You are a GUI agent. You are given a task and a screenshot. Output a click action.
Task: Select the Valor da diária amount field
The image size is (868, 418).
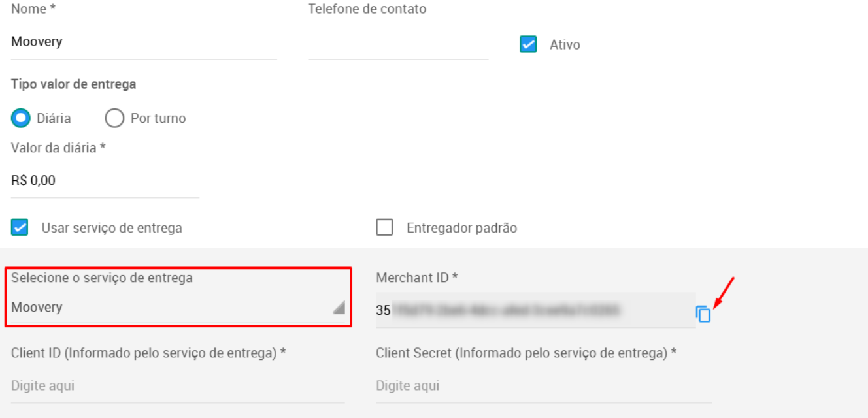coord(105,181)
